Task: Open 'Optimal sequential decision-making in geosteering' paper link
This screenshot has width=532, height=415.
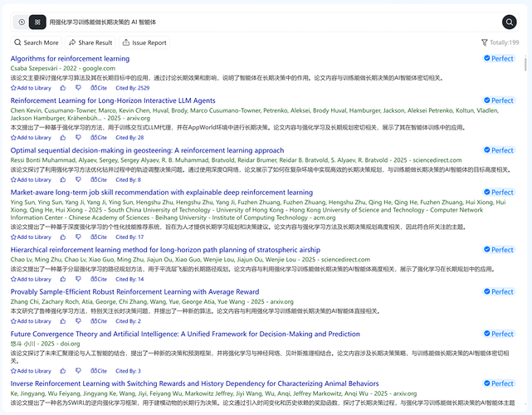Action: [x=147, y=150]
